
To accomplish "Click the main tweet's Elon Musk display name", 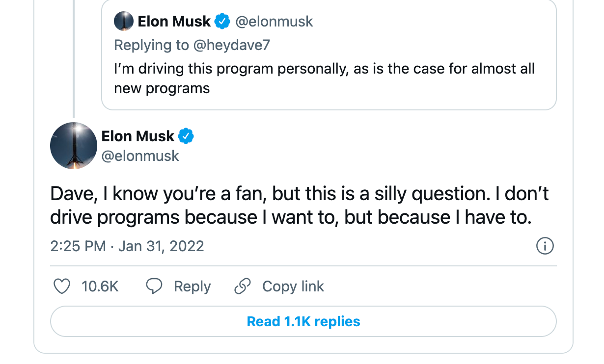I will point(138,136).
